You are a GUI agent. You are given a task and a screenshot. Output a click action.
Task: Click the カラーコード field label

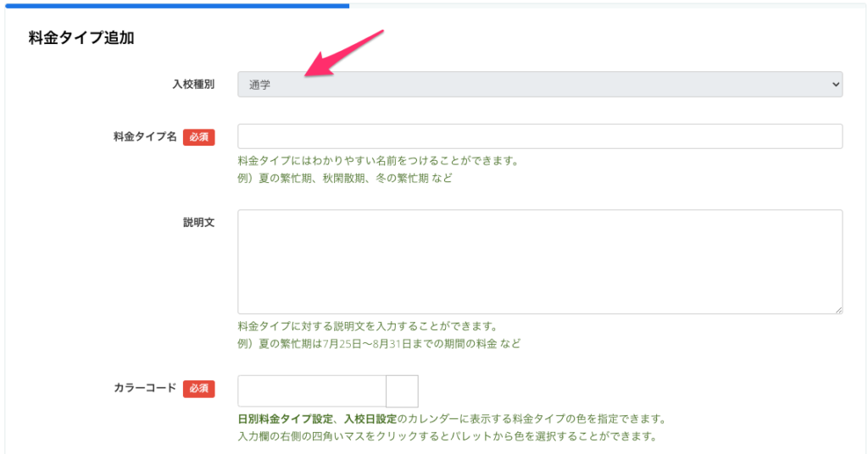point(145,388)
